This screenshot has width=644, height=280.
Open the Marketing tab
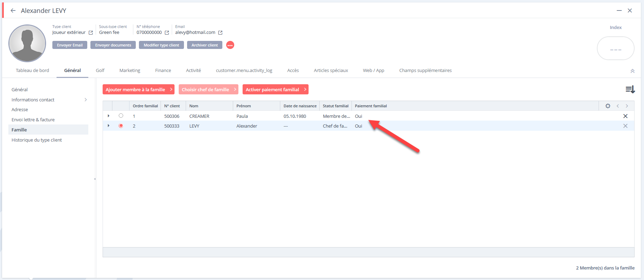click(130, 70)
